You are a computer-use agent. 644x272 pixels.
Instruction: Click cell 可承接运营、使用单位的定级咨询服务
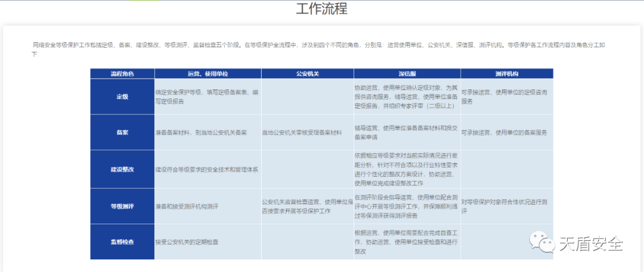pos(507,97)
